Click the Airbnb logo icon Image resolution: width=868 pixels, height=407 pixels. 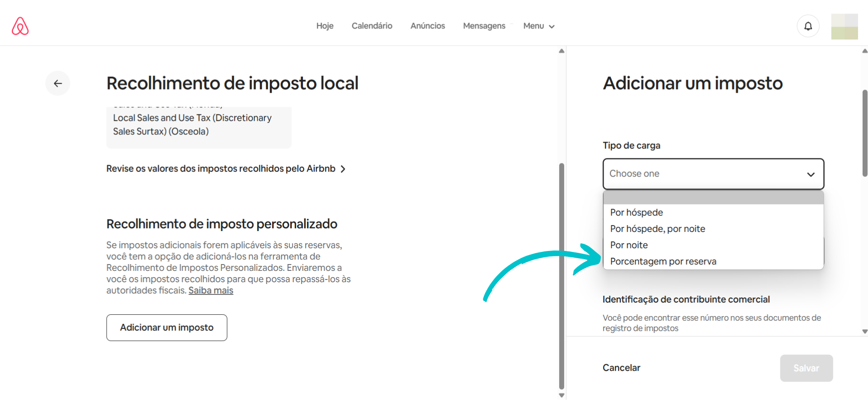click(20, 26)
